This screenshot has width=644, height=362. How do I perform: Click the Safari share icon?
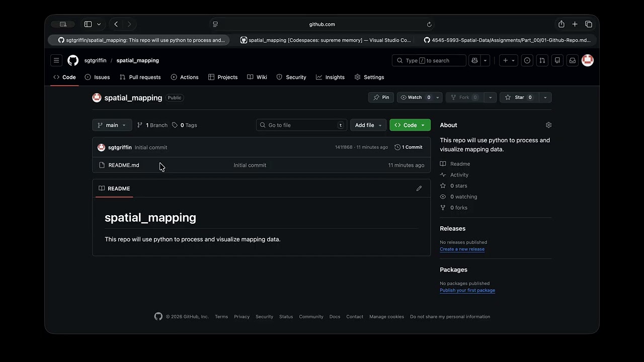[x=561, y=24]
